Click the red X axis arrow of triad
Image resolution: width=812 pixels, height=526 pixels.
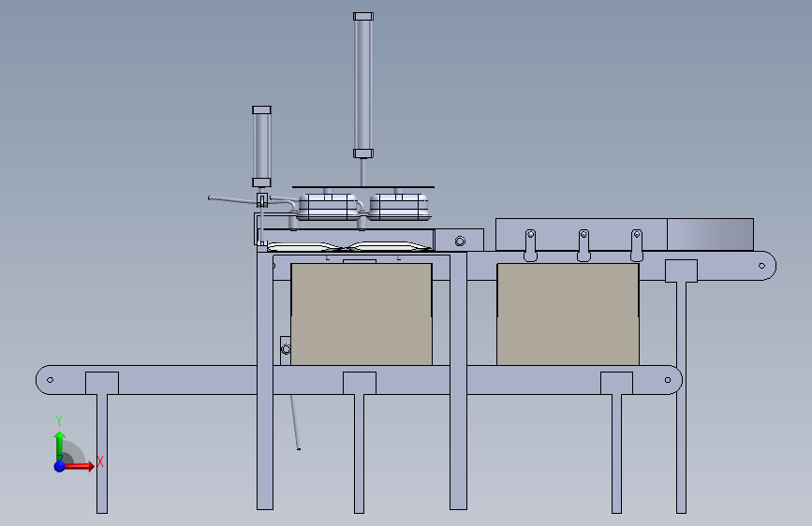pos(79,466)
